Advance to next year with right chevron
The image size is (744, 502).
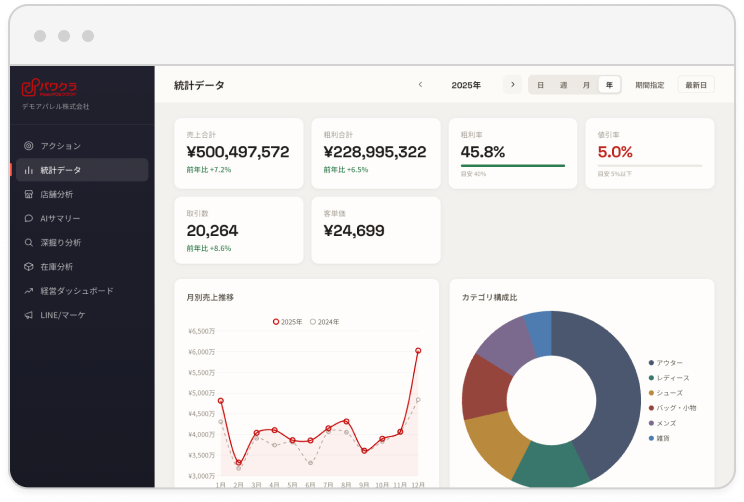tap(512, 84)
